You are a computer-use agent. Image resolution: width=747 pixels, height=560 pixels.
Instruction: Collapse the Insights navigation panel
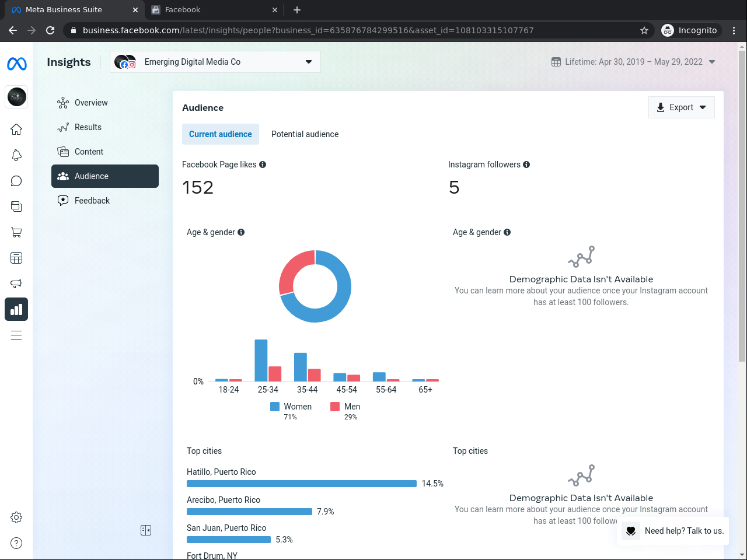[146, 530]
